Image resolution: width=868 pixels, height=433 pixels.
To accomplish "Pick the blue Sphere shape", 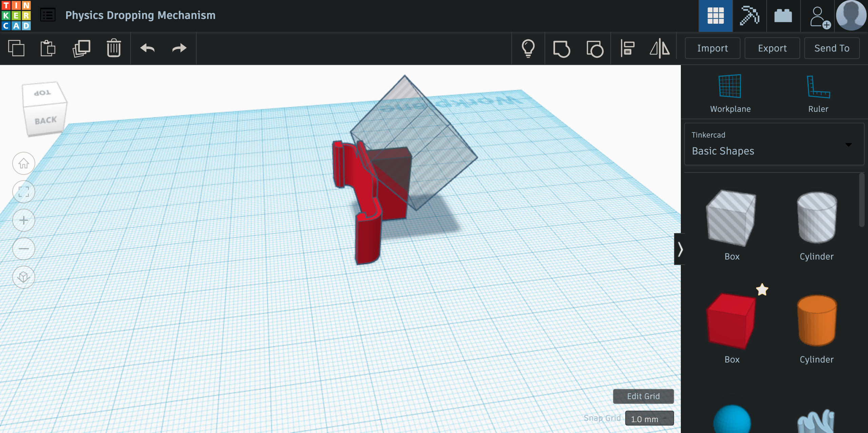I will 732,419.
